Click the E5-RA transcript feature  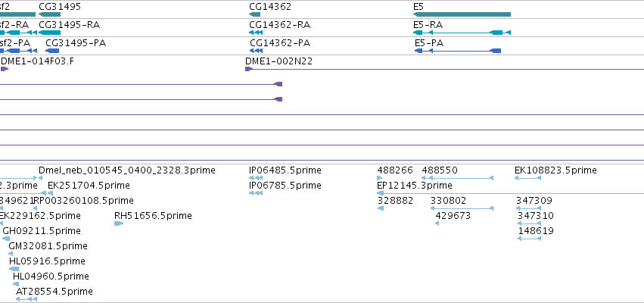(462, 33)
